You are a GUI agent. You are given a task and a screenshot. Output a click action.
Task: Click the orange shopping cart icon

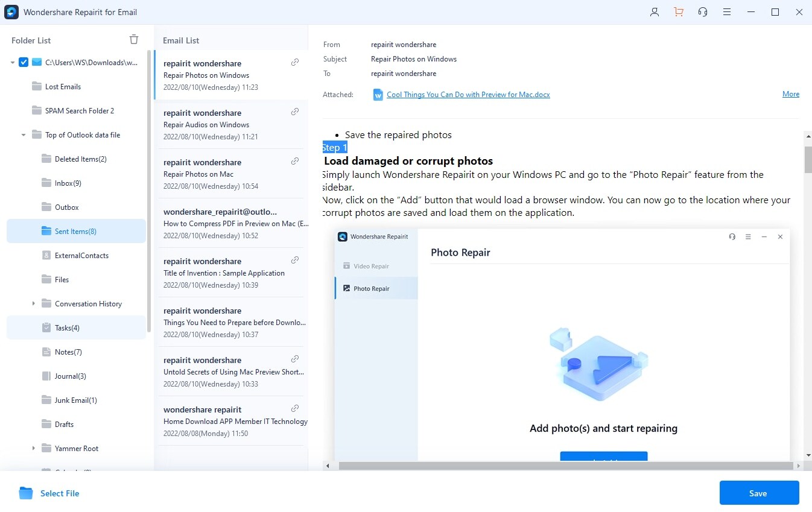click(x=679, y=11)
